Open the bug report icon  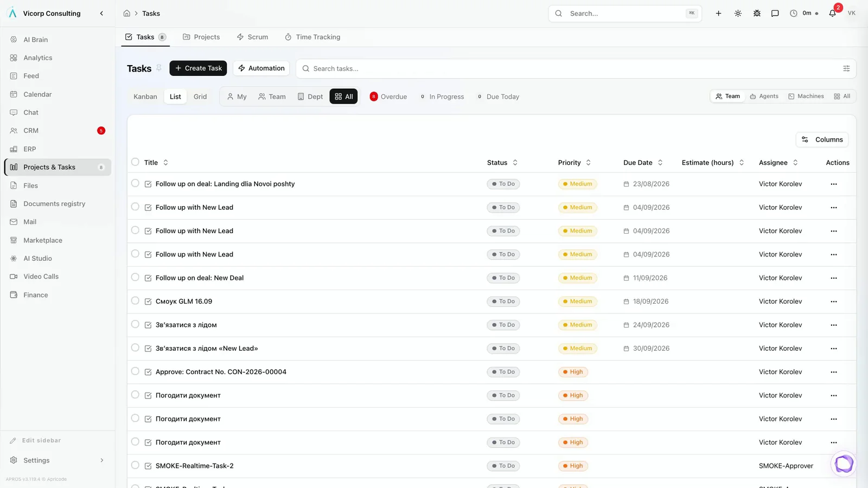(x=757, y=14)
